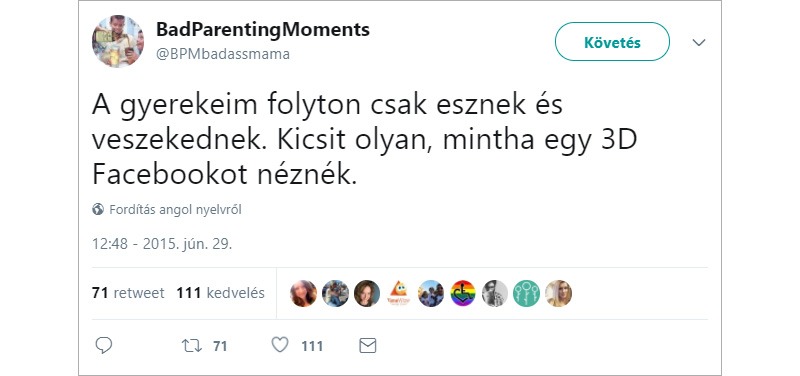Viewport: 800px width, 376px height.
Task: Click Fordítás angol nyelvről translation link
Action: [x=175, y=209]
